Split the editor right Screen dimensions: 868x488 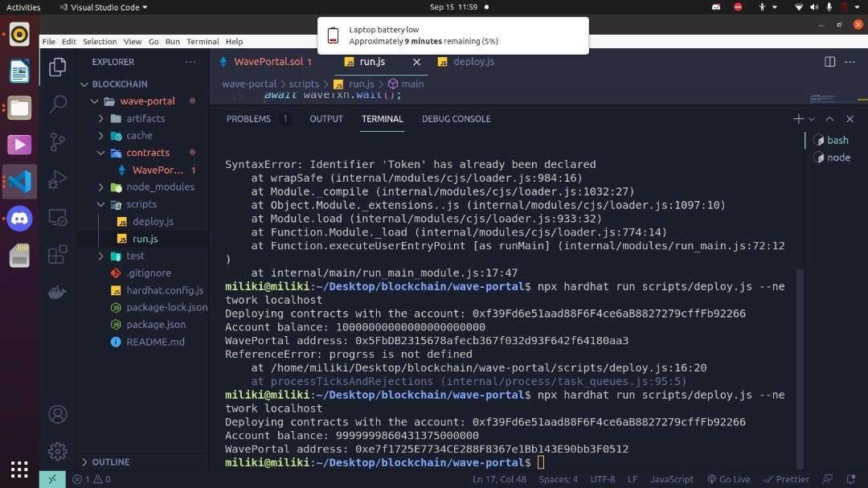[829, 61]
